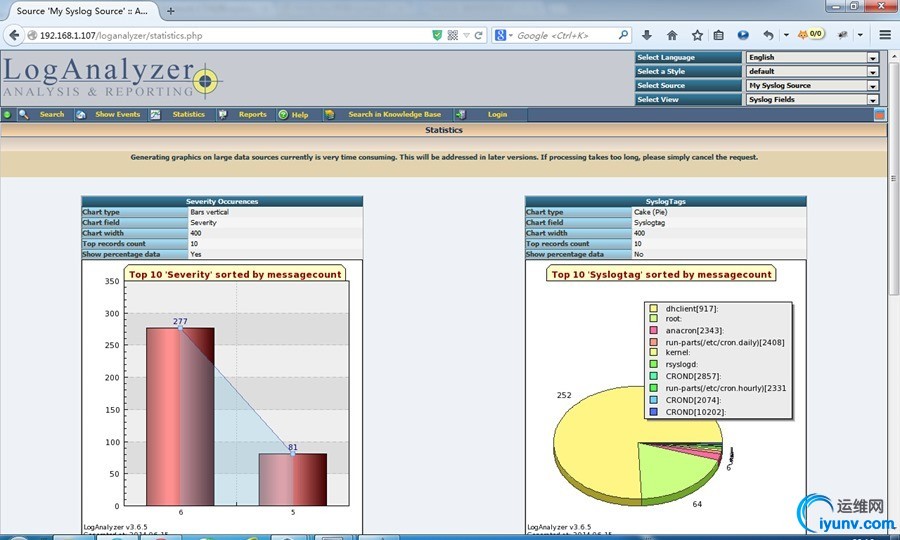Screen dimensions: 900x540
Task: Show the bookmarks list icon
Action: pyautogui.click(x=719, y=35)
